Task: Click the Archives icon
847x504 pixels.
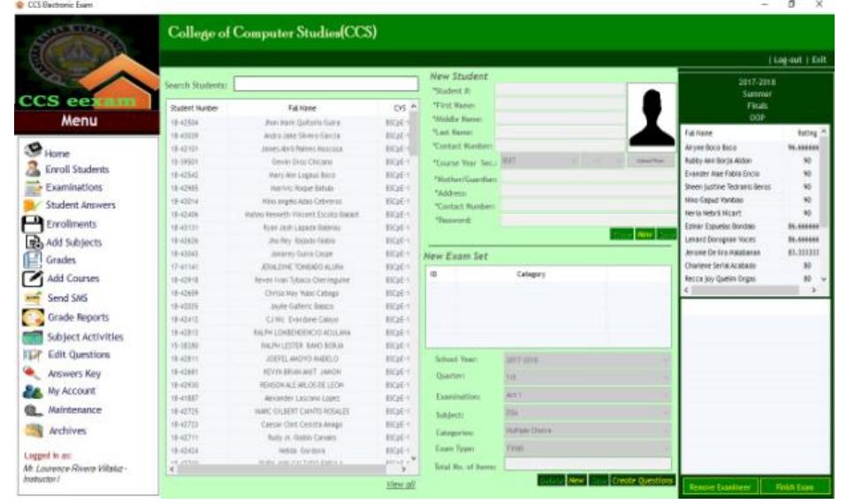Action: [x=34, y=431]
